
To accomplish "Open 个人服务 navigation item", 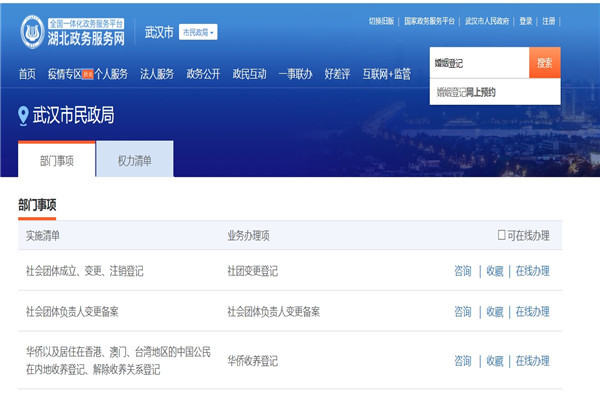I will [x=111, y=74].
